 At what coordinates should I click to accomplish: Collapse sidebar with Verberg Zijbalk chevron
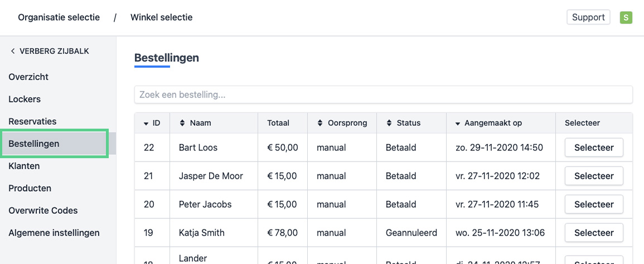[13, 51]
